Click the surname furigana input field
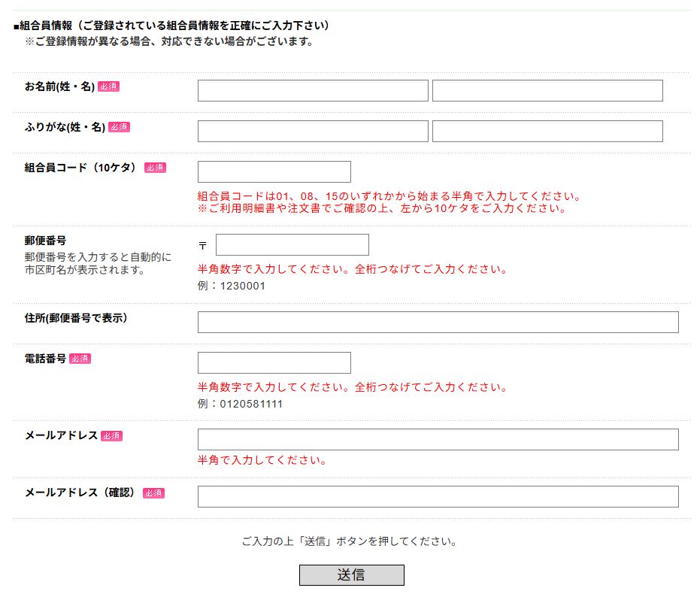 coord(311,131)
